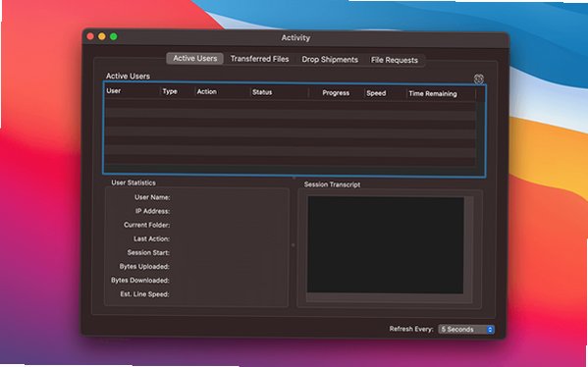588x367 pixels.
Task: Sort by the Action column header
Action: [223, 92]
